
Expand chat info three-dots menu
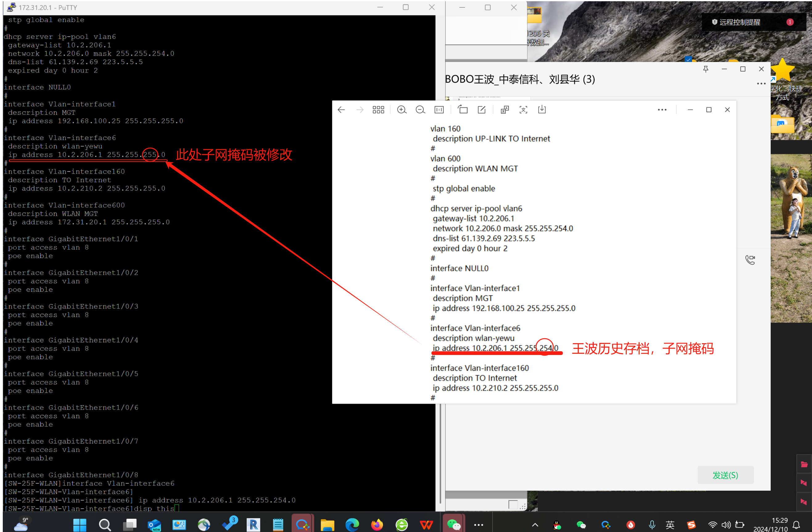click(761, 84)
